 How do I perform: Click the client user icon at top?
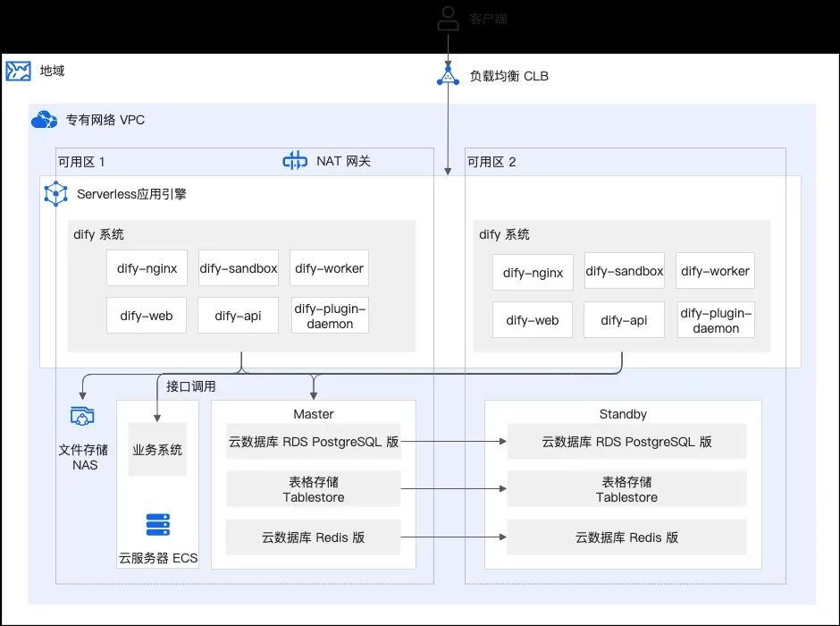click(448, 19)
